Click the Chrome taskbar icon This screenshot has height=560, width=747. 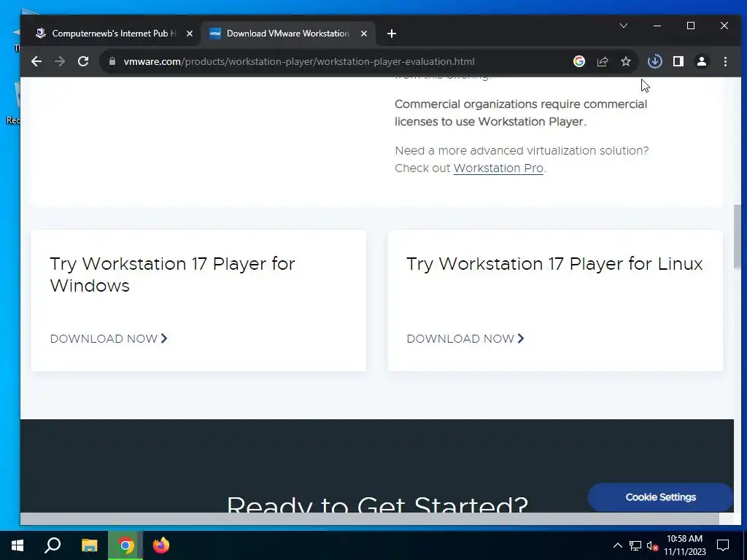pyautogui.click(x=125, y=545)
